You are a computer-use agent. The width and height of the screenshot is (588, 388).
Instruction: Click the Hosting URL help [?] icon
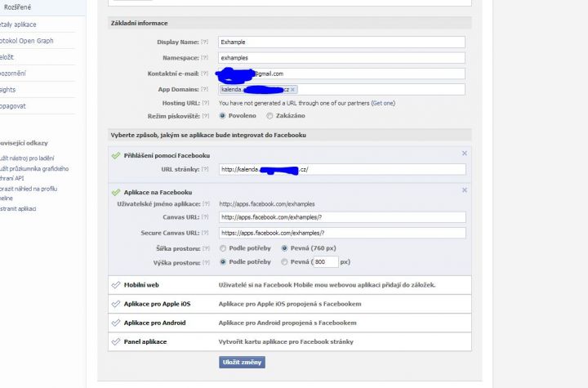tap(206, 103)
